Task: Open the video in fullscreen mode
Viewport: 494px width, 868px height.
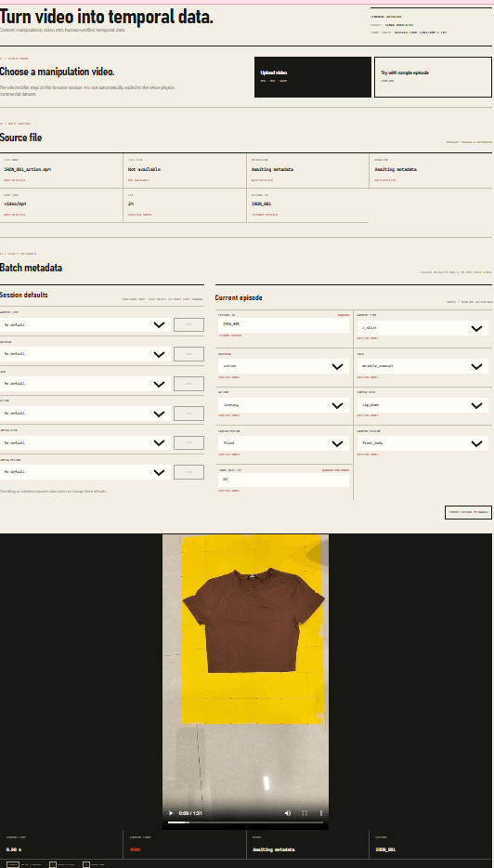Action: coord(305,812)
